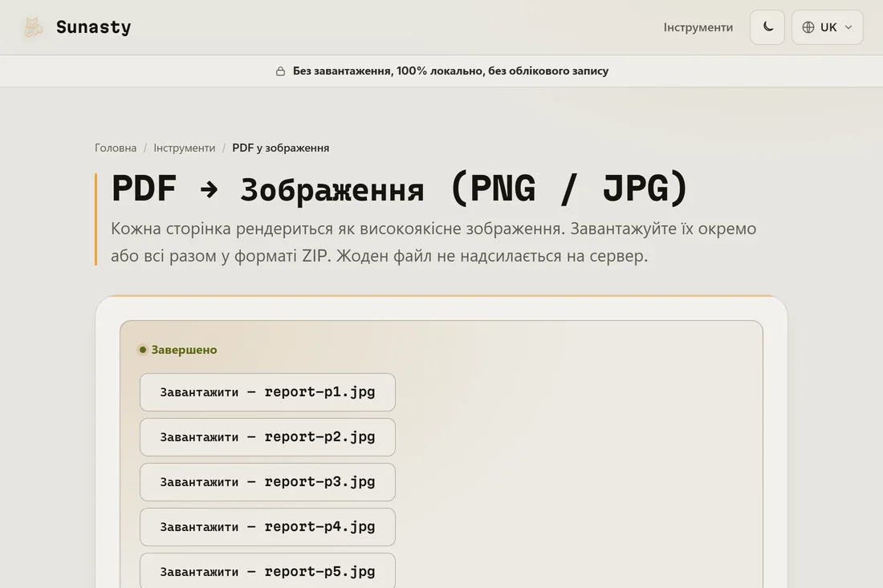Click the privacy banner text
This screenshot has width=883, height=588.
[x=450, y=71]
